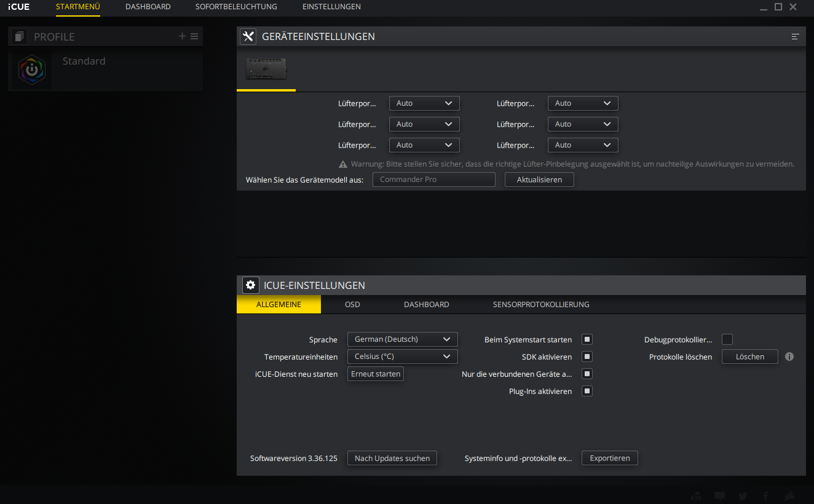The height and width of the screenshot is (504, 814).
Task: Open the profile list menu icon
Action: coord(194,36)
